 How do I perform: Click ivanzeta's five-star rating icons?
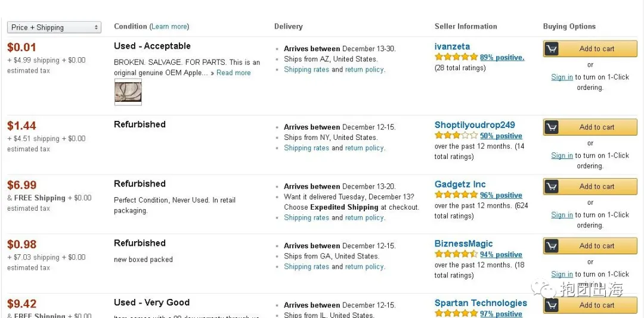[x=456, y=57]
